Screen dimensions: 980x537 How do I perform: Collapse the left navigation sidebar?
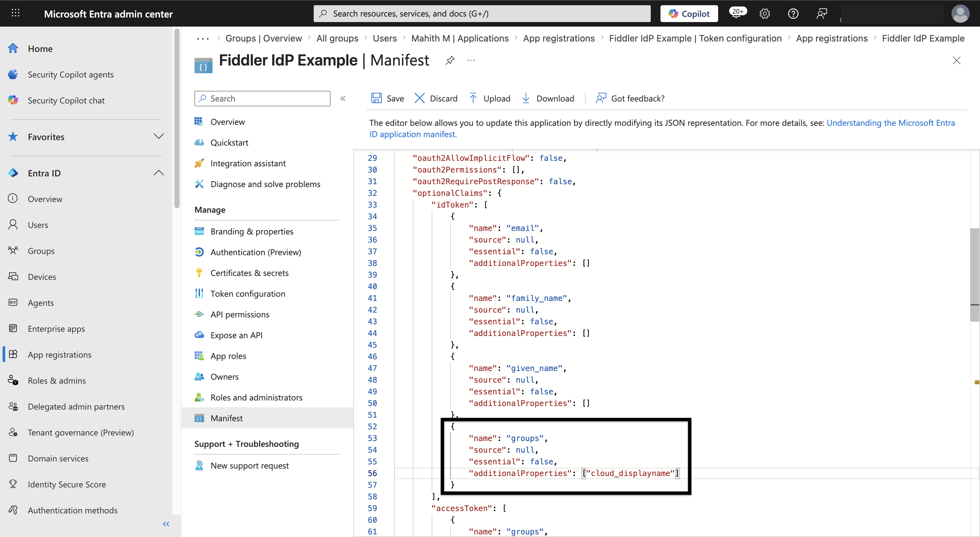click(x=166, y=524)
